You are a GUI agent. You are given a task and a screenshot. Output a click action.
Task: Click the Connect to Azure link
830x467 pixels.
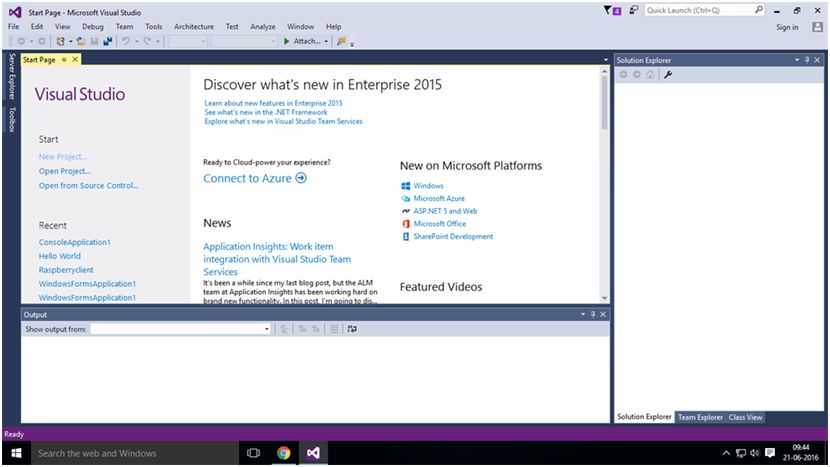tap(247, 178)
